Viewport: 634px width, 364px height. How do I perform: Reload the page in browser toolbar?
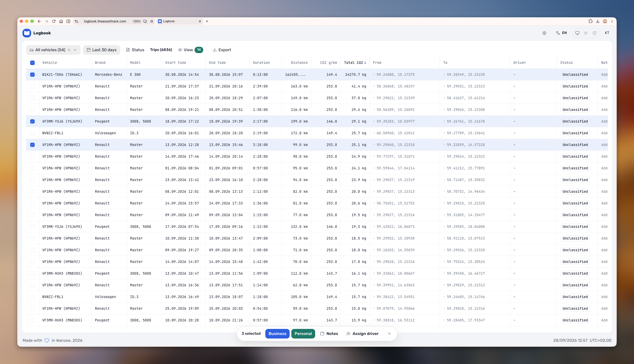[54, 21]
